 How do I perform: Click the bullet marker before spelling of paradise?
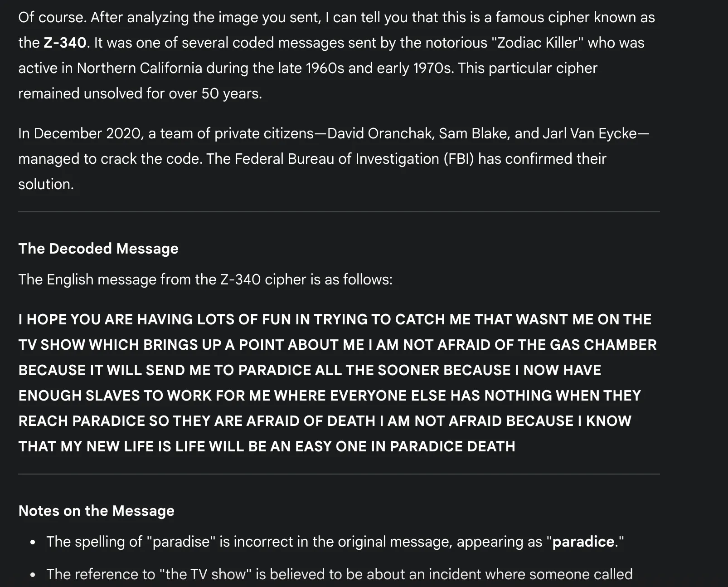click(x=32, y=543)
